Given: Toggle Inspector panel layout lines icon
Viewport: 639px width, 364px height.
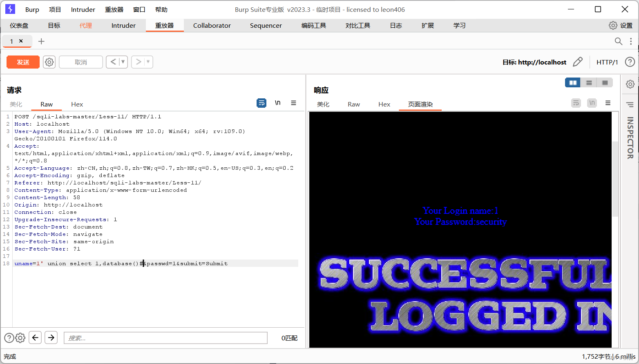Looking at the screenshot, I should [630, 104].
